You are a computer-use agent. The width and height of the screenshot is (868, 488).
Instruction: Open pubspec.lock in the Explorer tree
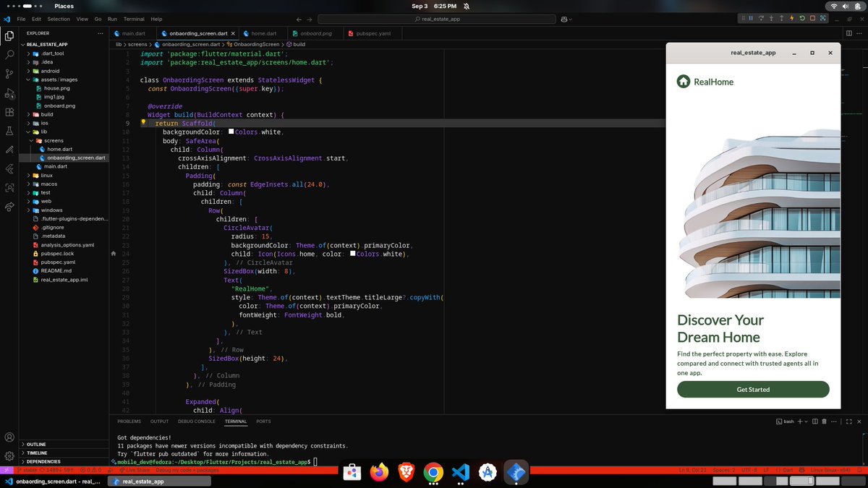click(57, 254)
